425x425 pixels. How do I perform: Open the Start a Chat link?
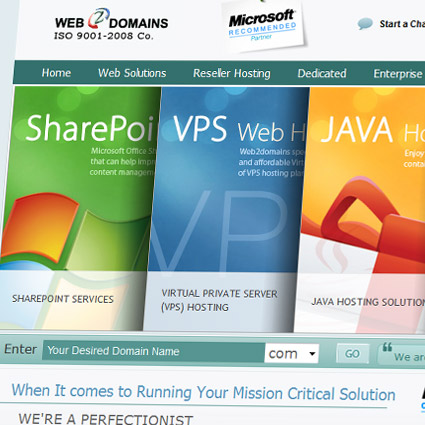(402, 24)
